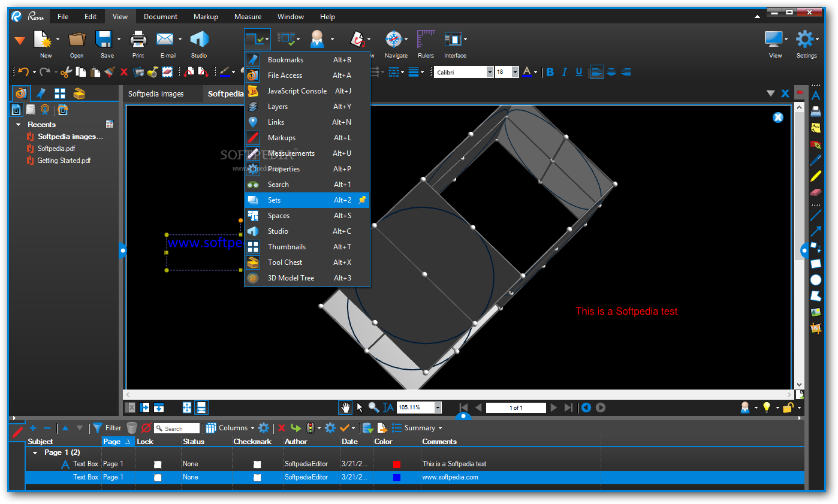Collapse the Page 1 (2) group
838x504 pixels.
tap(35, 452)
